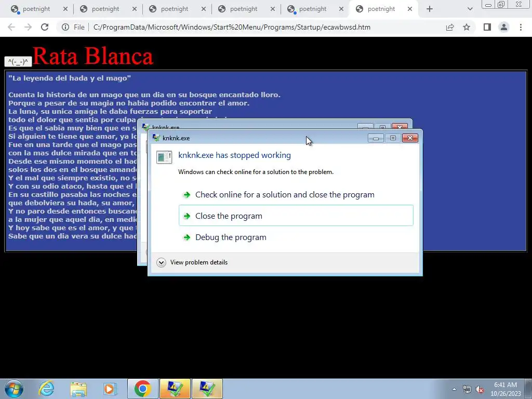This screenshot has height=399, width=532.
Task: Open Chrome three-dot menu
Action: pyautogui.click(x=521, y=27)
